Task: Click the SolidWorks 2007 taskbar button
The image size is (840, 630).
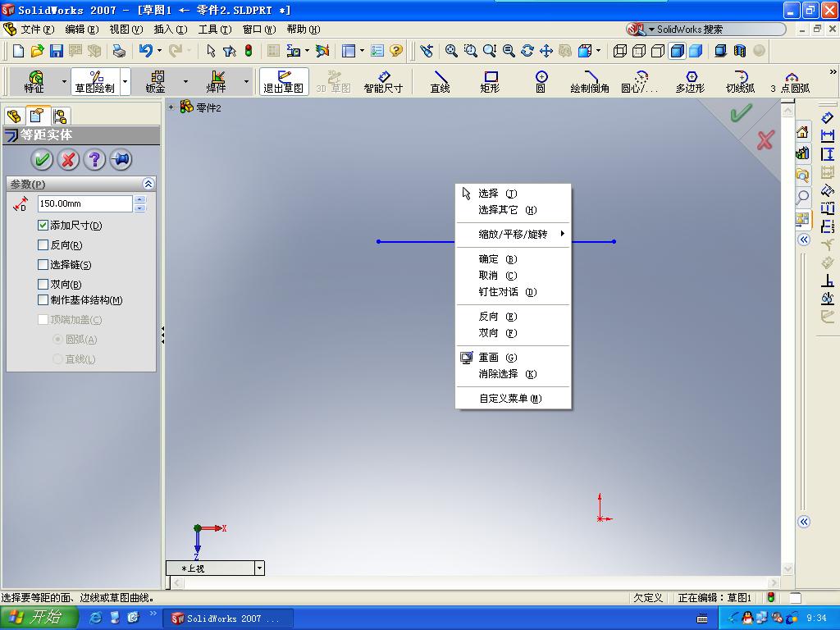Action: pos(228,619)
